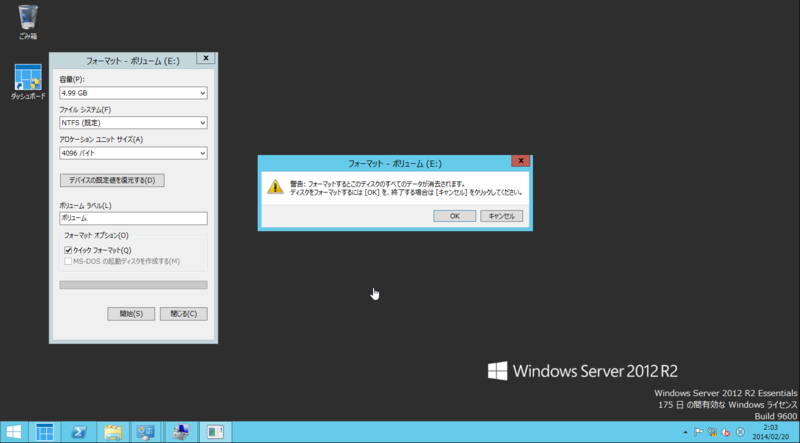This screenshot has width=800, height=443.
Task: Click デバイスの既定値を復元する button
Action: [x=112, y=180]
